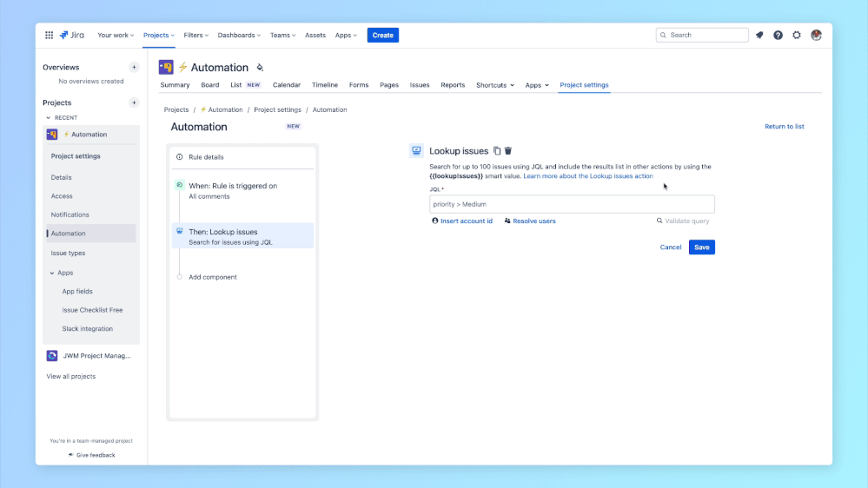This screenshot has height=488, width=868.
Task: Click Resolve users
Action: 530,221
